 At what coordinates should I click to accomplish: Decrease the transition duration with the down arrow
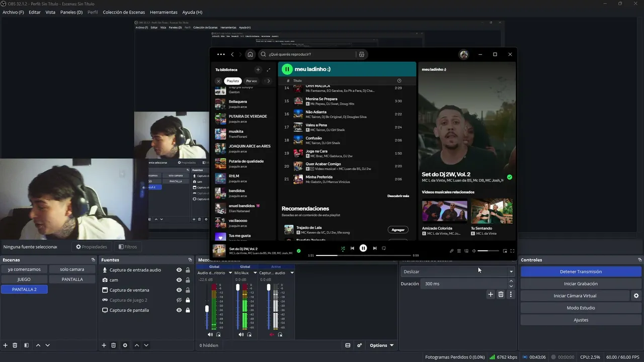[511, 286]
